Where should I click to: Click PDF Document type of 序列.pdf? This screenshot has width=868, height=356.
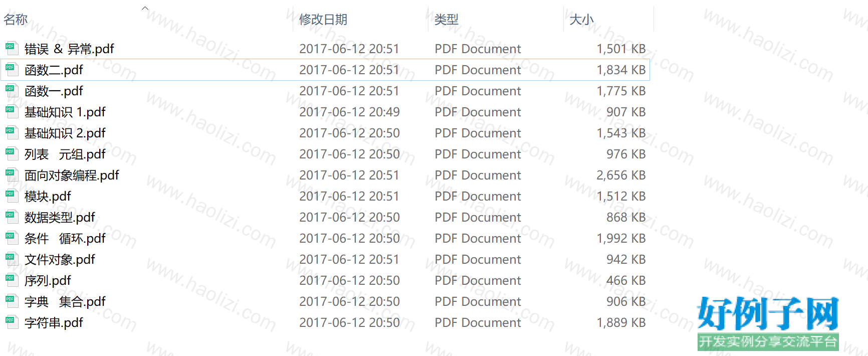[x=478, y=281]
